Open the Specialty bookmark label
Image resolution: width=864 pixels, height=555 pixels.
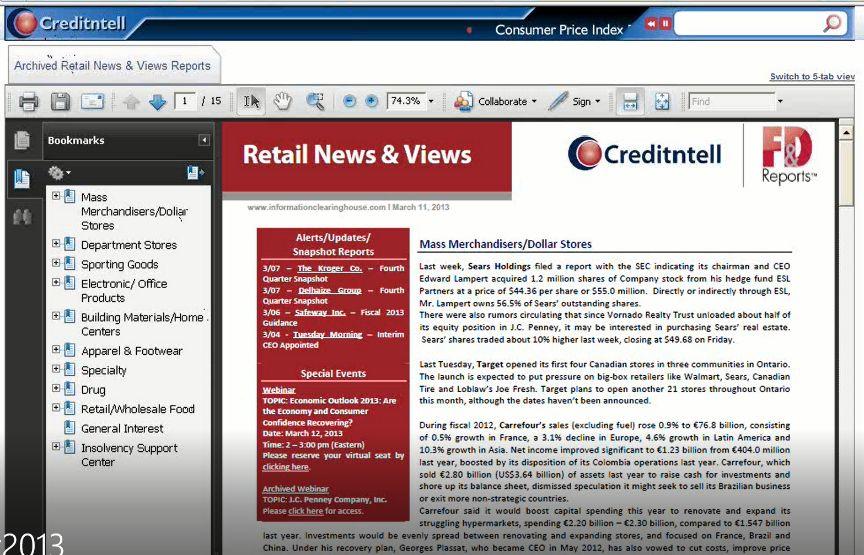pos(104,370)
